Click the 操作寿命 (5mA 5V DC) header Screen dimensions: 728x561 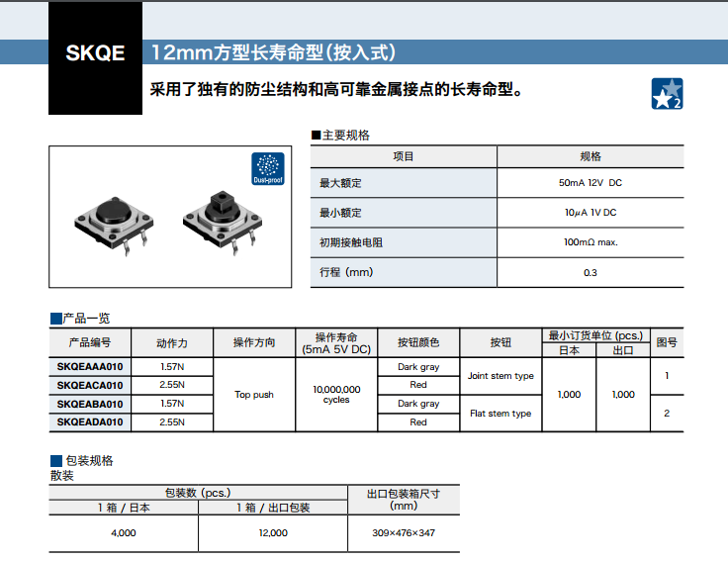click(x=336, y=343)
